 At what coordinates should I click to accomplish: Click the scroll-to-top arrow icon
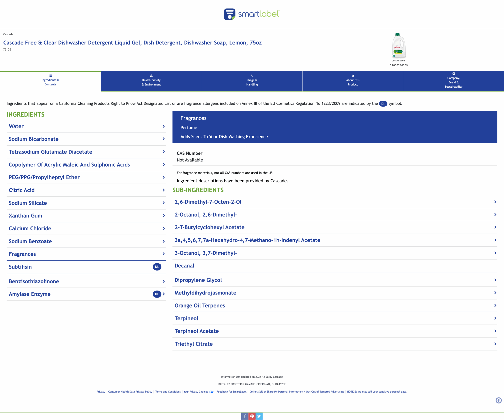click(498, 400)
